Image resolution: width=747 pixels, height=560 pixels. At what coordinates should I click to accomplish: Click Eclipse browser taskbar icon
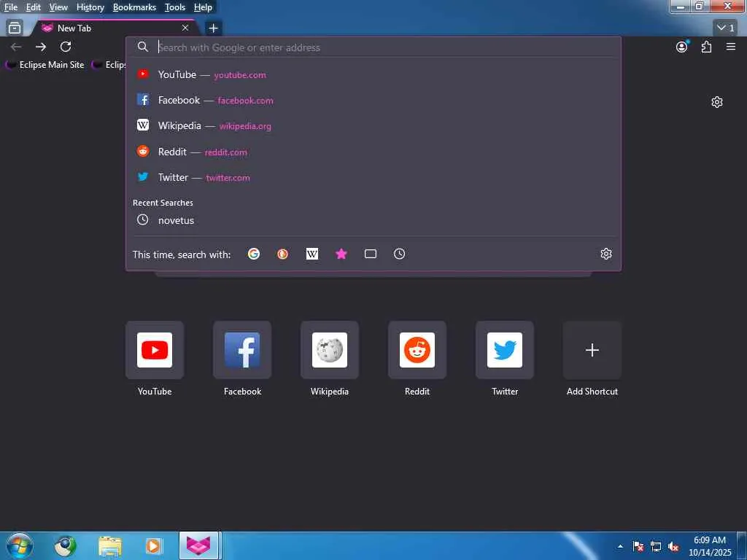[198, 545]
